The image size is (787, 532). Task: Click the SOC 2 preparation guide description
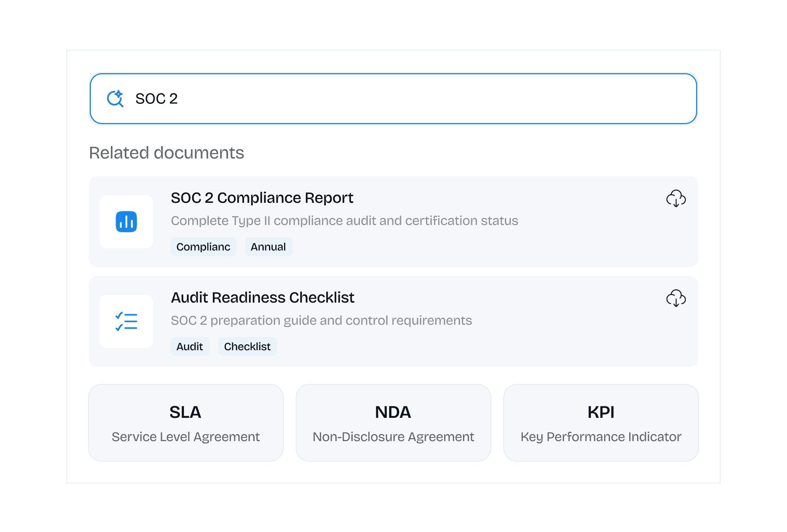(321, 321)
